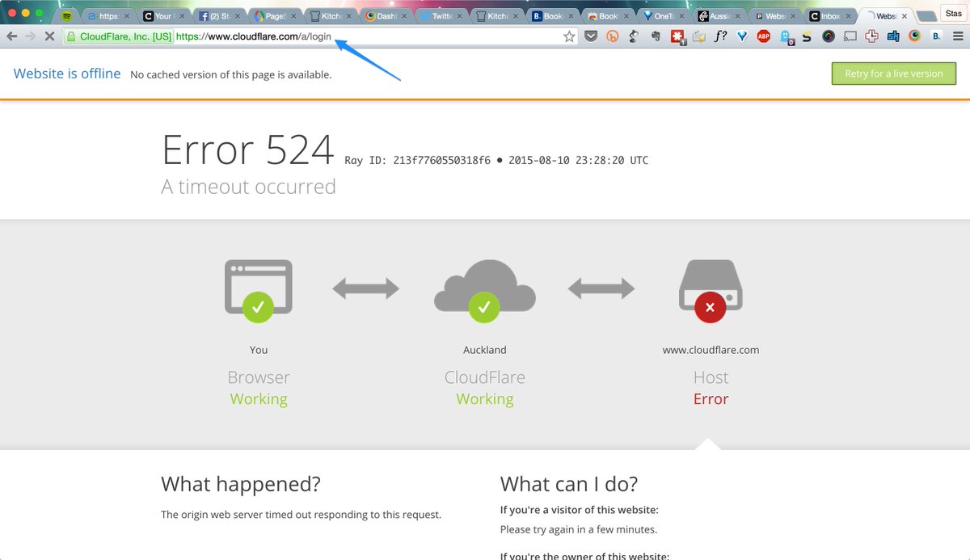Switch to the Facebook (2) tab
Image resolution: width=970 pixels, height=560 pixels.
coord(217,15)
